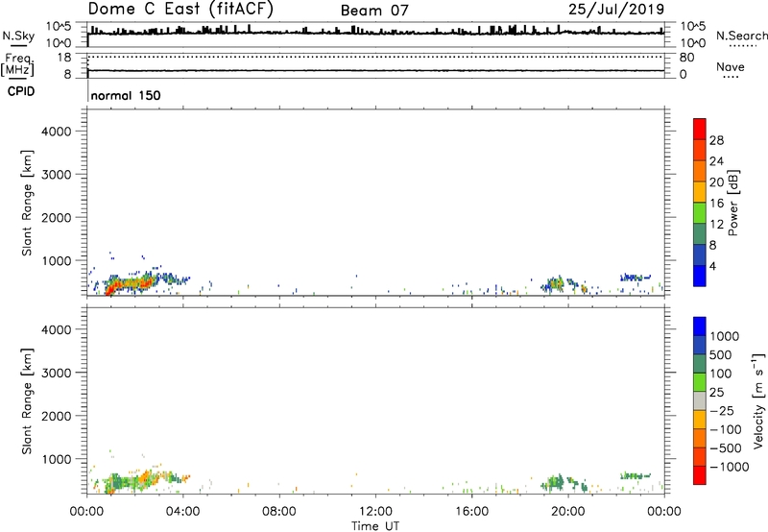Click the 'Nave' legend label

[731, 66]
